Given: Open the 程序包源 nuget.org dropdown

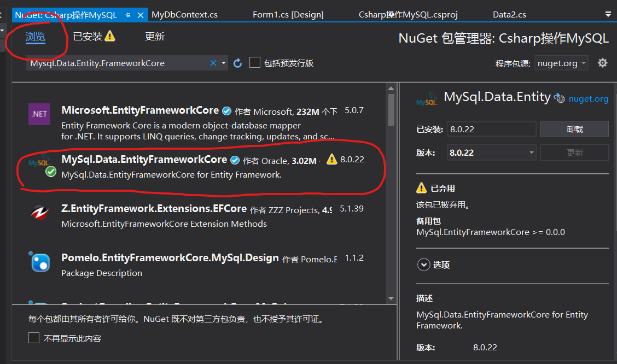Looking at the screenshot, I should point(561,63).
